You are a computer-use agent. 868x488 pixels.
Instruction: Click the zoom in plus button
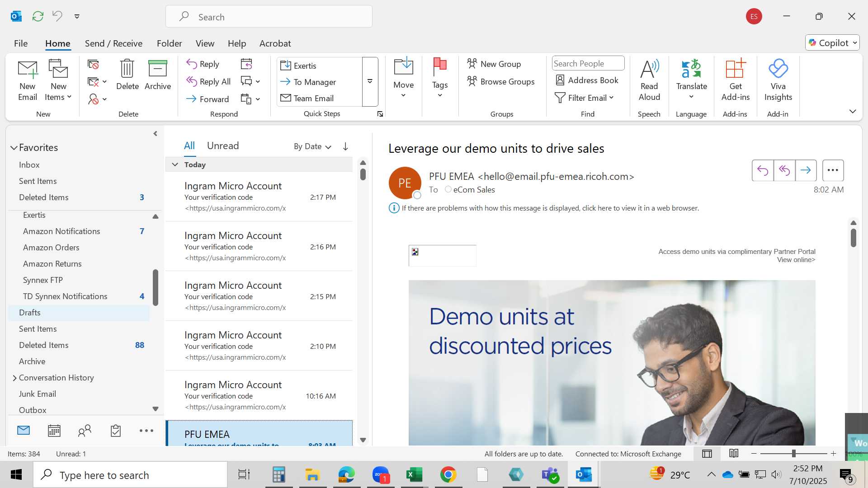click(x=834, y=454)
